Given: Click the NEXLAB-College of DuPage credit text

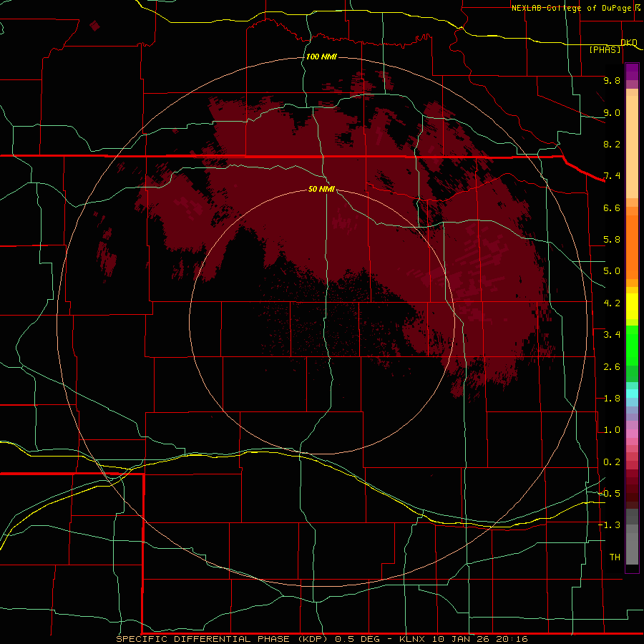Looking at the screenshot, I should 571,8.
